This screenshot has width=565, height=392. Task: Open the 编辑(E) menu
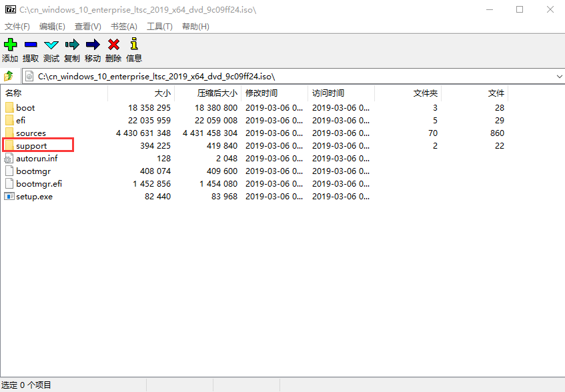coord(52,26)
